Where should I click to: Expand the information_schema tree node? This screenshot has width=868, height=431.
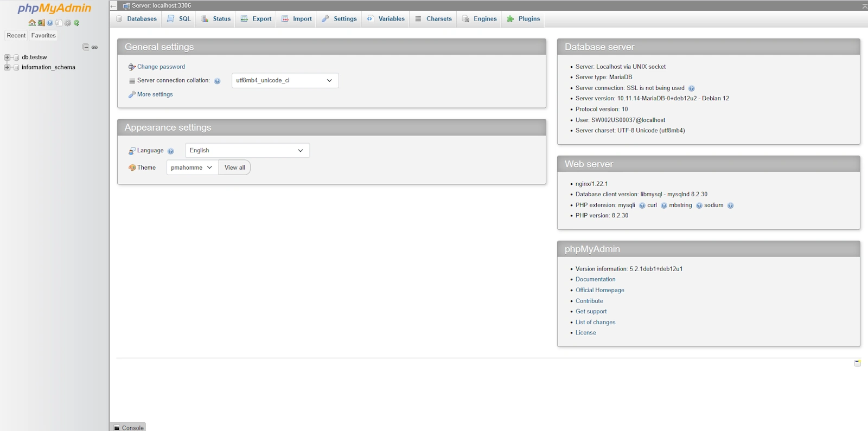[x=7, y=68]
